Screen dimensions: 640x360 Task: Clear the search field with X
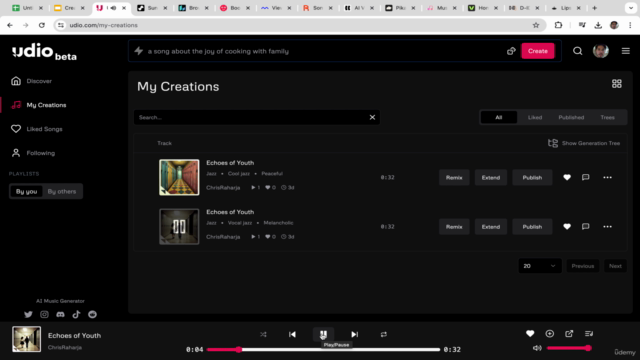pos(372,117)
